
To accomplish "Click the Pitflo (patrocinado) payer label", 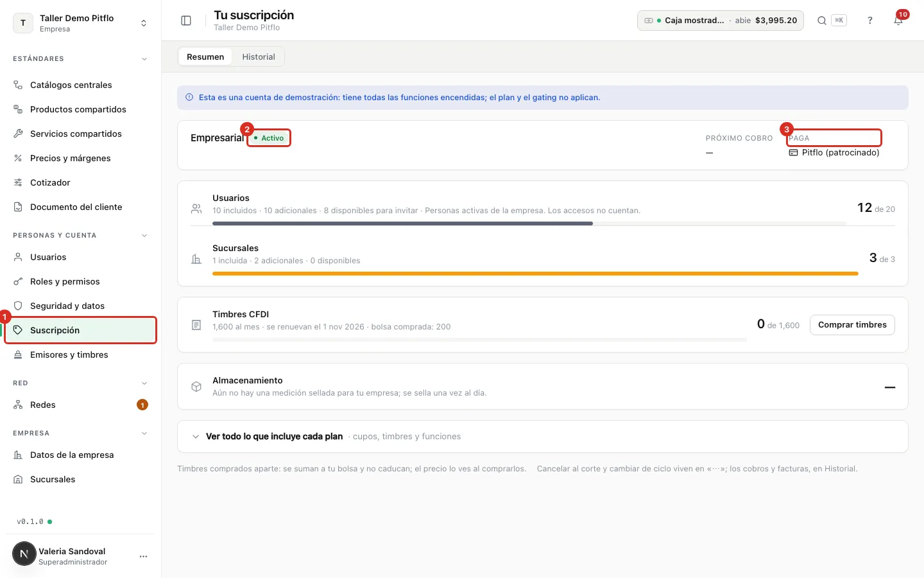I will coord(834,153).
